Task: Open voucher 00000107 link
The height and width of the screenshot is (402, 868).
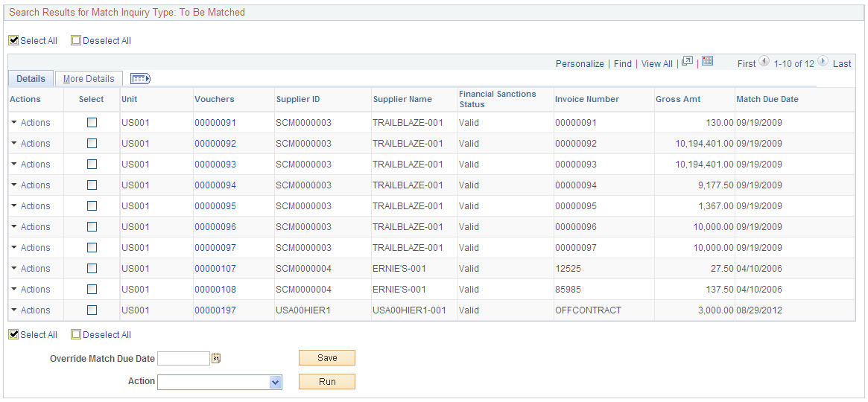Action: [x=215, y=268]
